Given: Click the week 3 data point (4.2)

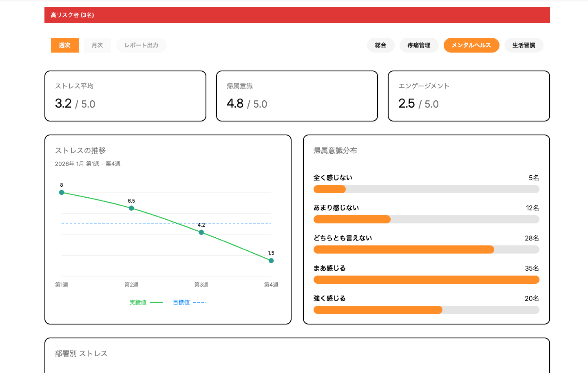Looking at the screenshot, I should 201,232.
